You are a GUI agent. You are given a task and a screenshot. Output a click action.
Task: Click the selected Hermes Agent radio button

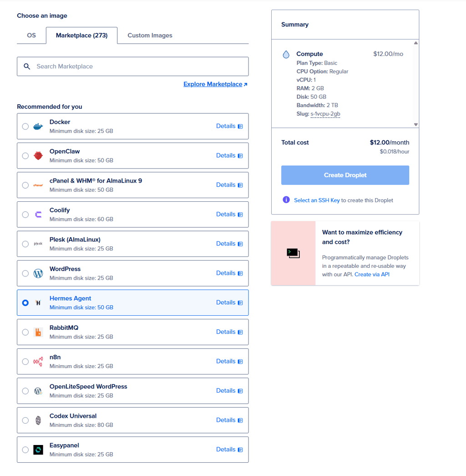[25, 302]
